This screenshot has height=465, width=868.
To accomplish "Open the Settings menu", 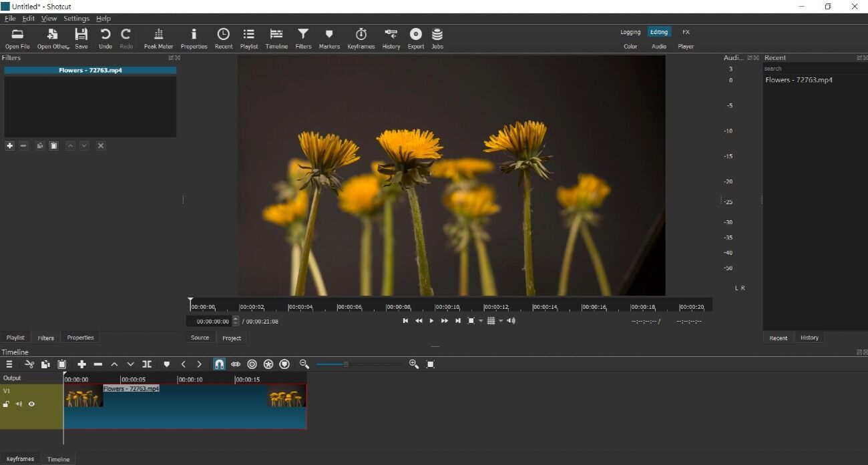I will pyautogui.click(x=76, y=19).
